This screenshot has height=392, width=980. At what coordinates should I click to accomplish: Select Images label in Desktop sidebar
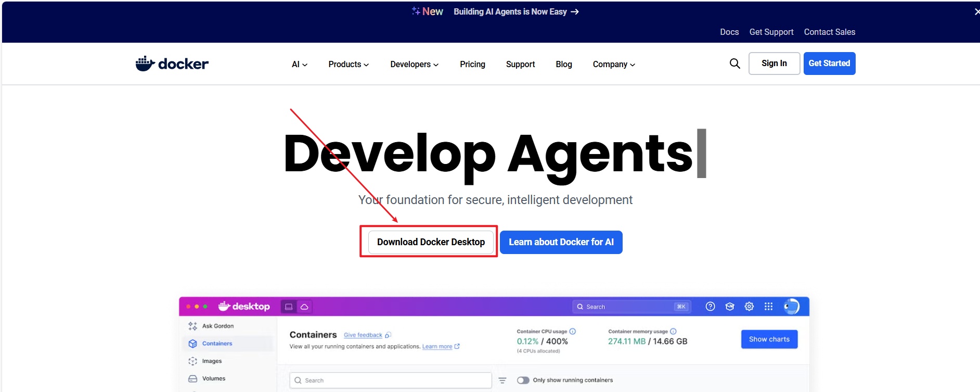212,361
